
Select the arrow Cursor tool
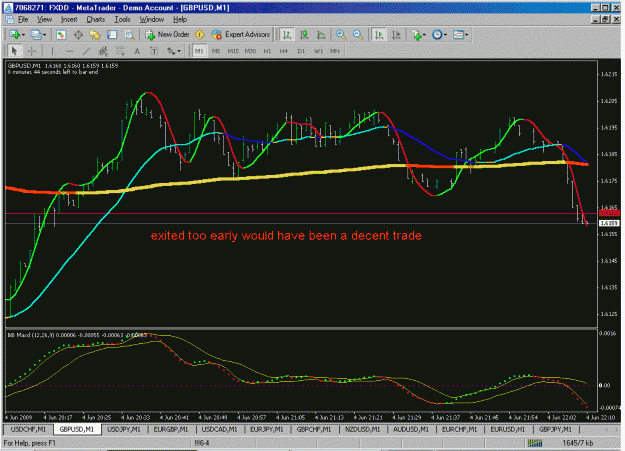[14, 51]
